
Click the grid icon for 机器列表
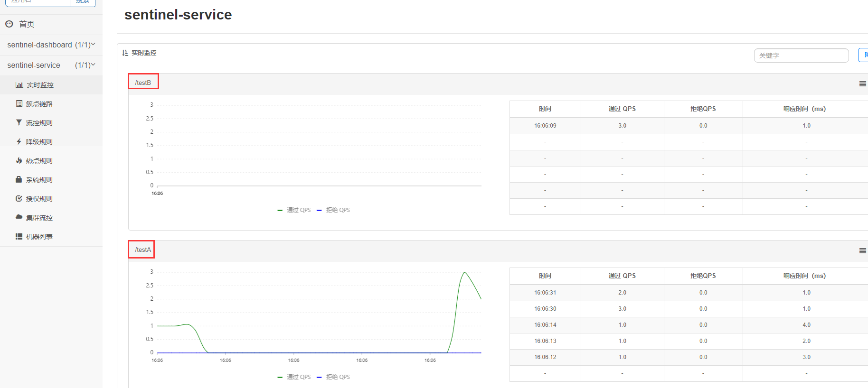(19, 236)
